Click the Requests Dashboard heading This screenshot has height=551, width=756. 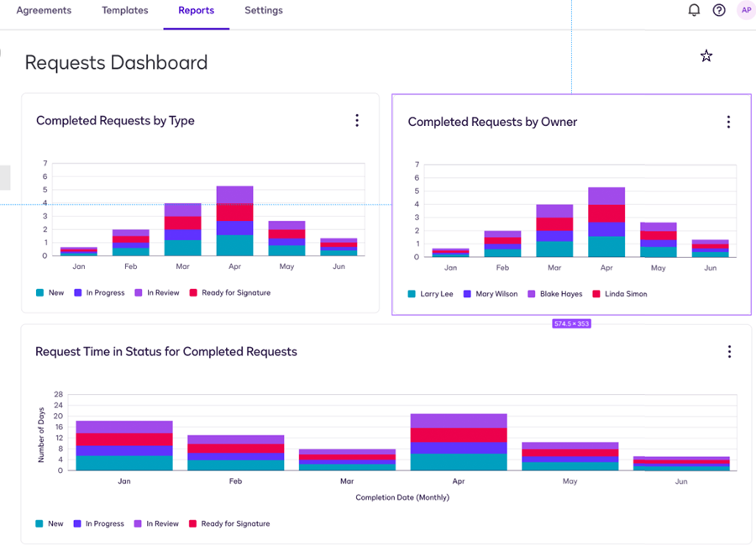click(116, 63)
